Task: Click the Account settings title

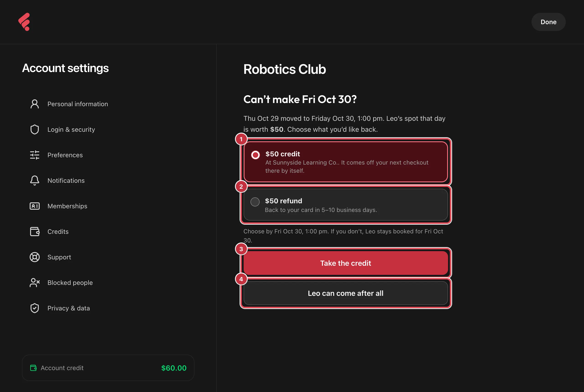Action: pos(65,68)
